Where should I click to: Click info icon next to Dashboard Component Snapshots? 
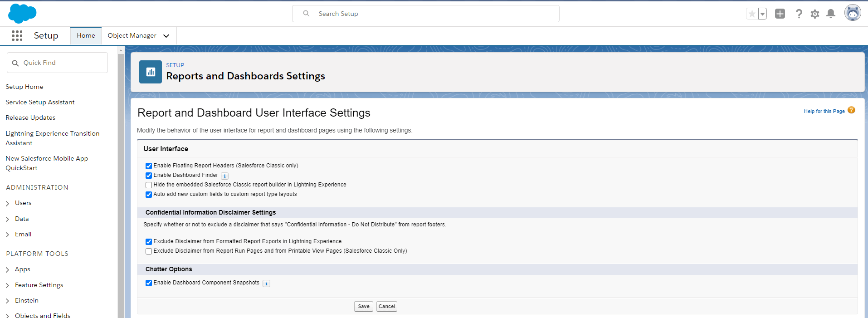pos(266,284)
